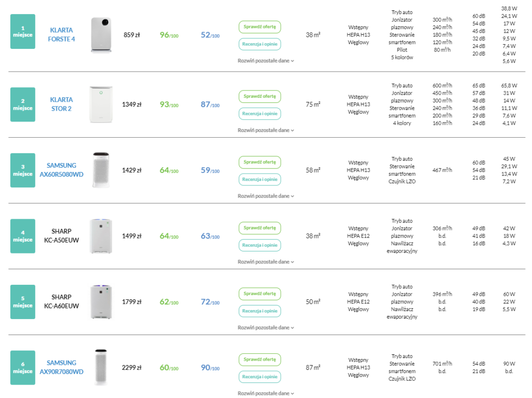Expand remaining data for Klarta Forste 4
Image resolution: width=532 pixels, height=398 pixels.
[x=266, y=61]
